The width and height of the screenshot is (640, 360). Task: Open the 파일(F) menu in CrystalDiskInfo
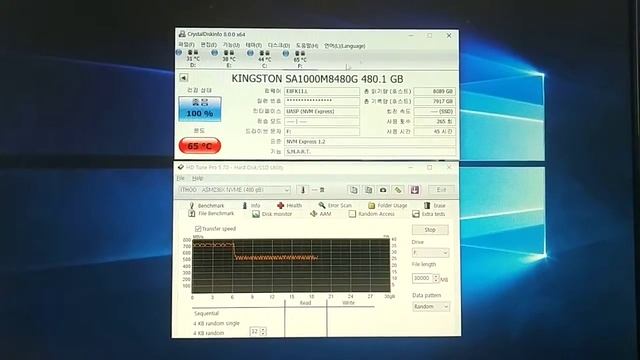(187, 44)
